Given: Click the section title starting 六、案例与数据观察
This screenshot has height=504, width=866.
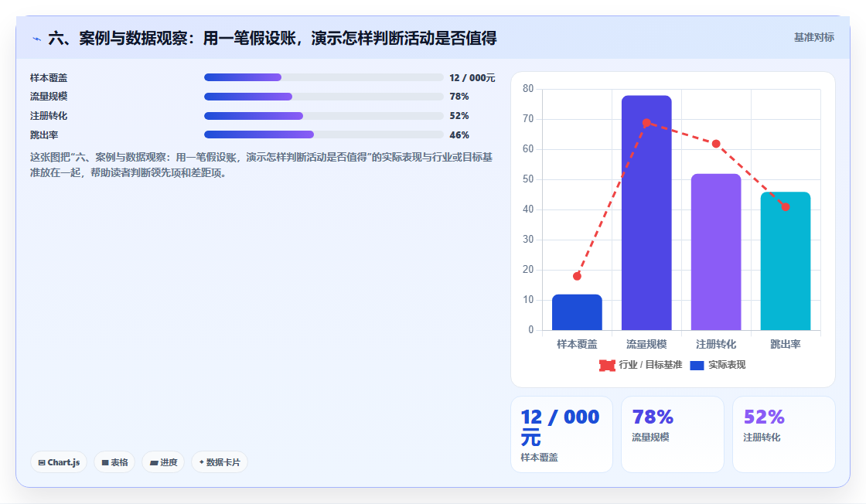Looking at the screenshot, I should pos(272,38).
